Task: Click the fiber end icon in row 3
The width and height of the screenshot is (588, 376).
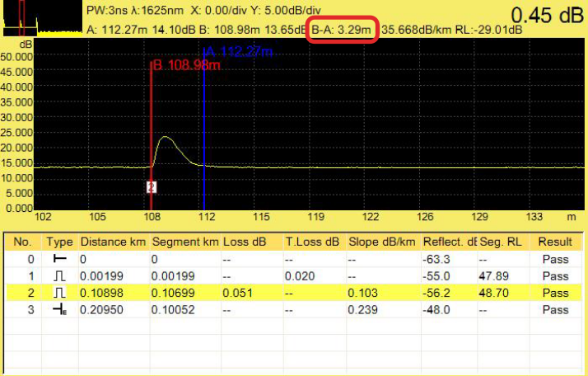Action: point(58,310)
